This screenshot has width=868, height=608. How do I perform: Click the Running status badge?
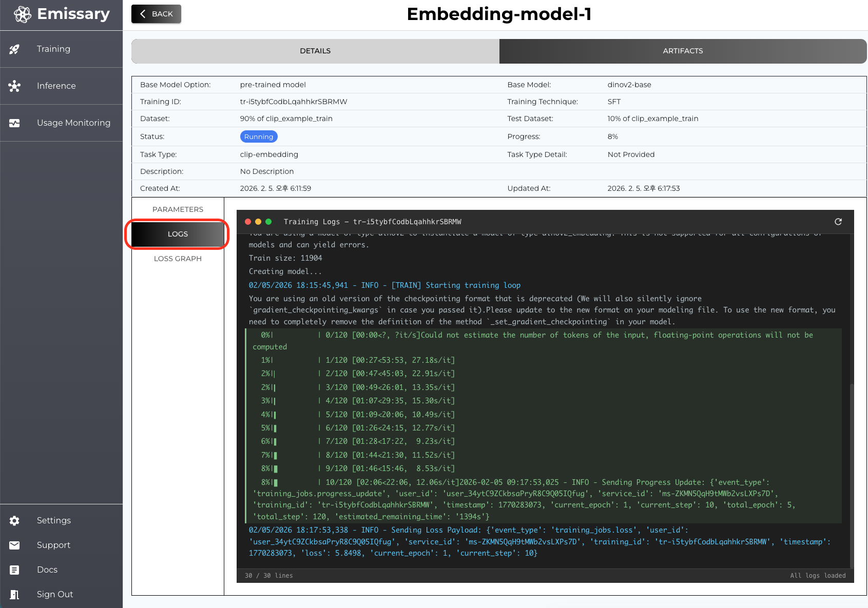[x=259, y=136]
